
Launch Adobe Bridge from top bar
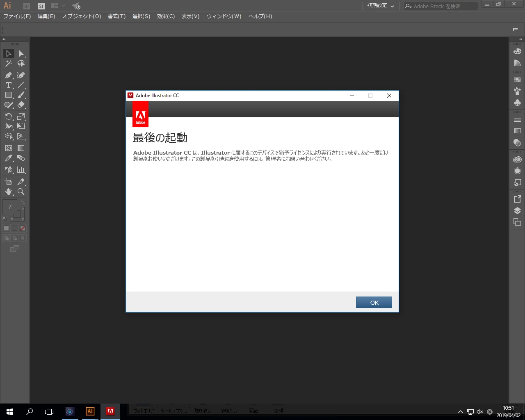click(x=27, y=6)
